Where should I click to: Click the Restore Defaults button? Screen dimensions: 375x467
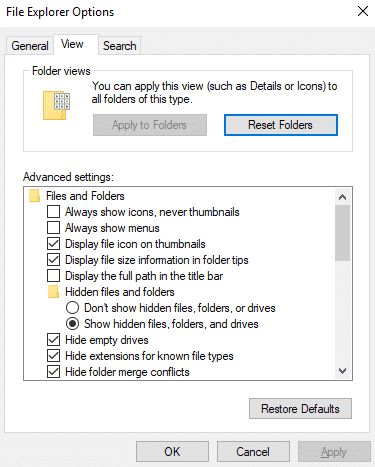(300, 409)
